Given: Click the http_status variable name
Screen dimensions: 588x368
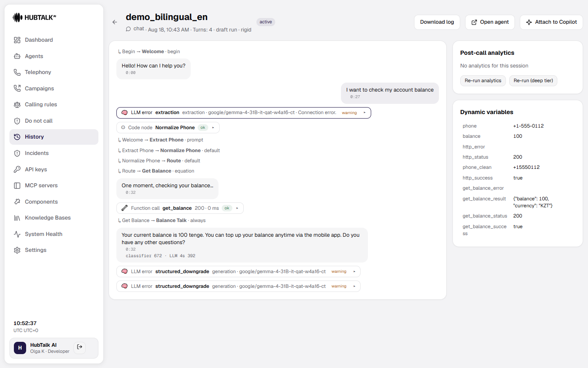Looking at the screenshot, I should (x=475, y=157).
